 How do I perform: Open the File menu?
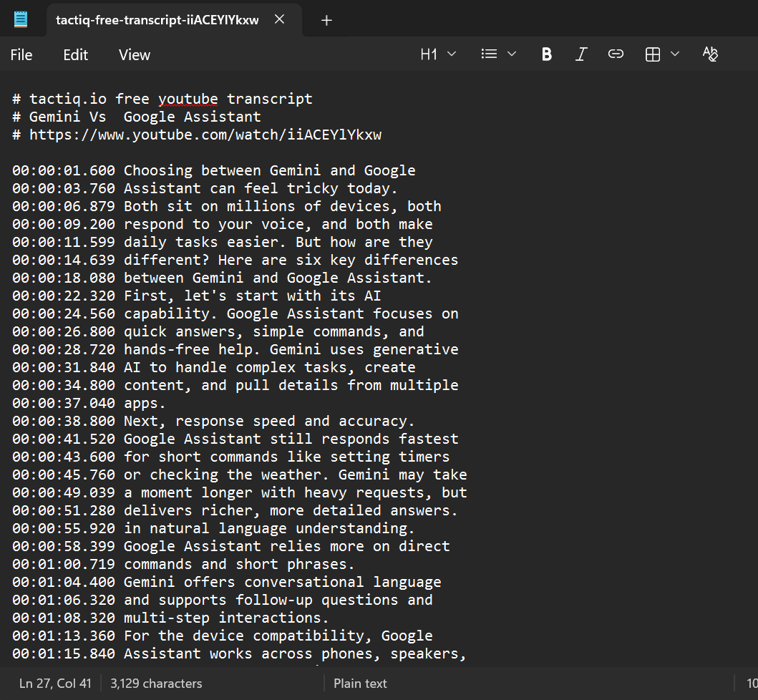[x=21, y=54]
